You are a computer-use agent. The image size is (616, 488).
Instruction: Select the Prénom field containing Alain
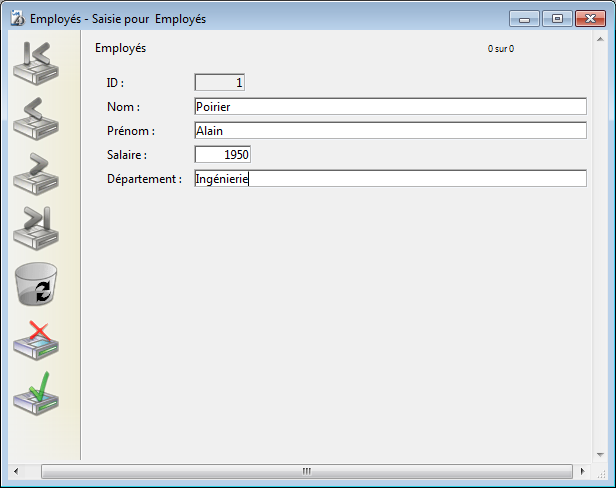(x=390, y=131)
